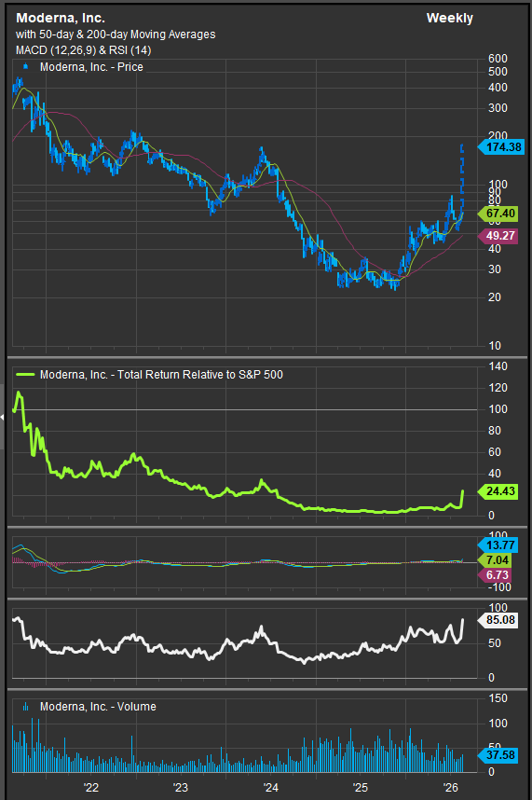This screenshot has width=532, height=800.
Task: Click the green Total Return legend line
Action: point(25,375)
